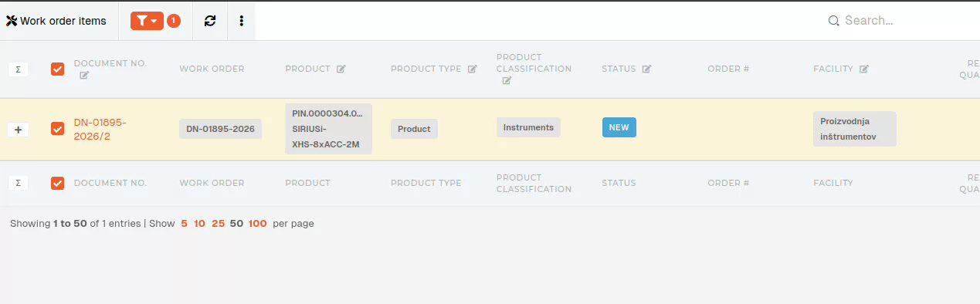Viewport: 980px width, 304px height.
Task: Sort by Order # column header
Action: pyautogui.click(x=728, y=69)
